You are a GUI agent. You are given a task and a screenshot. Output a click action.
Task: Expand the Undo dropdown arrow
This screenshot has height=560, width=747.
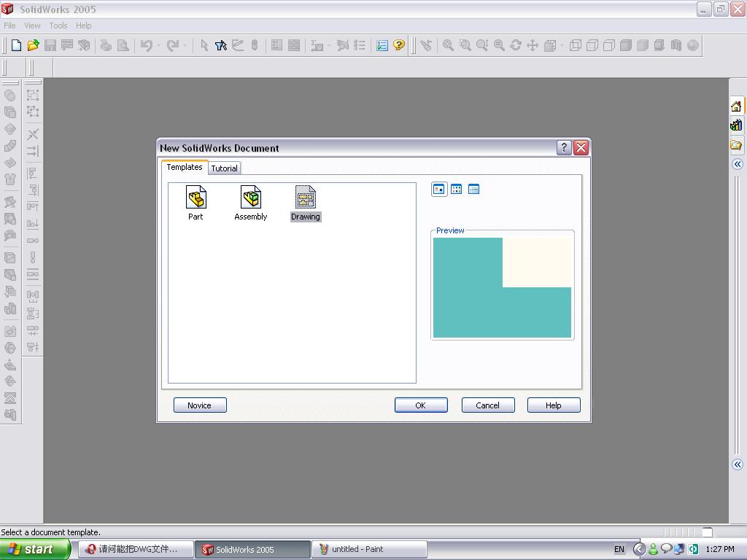pos(158,46)
